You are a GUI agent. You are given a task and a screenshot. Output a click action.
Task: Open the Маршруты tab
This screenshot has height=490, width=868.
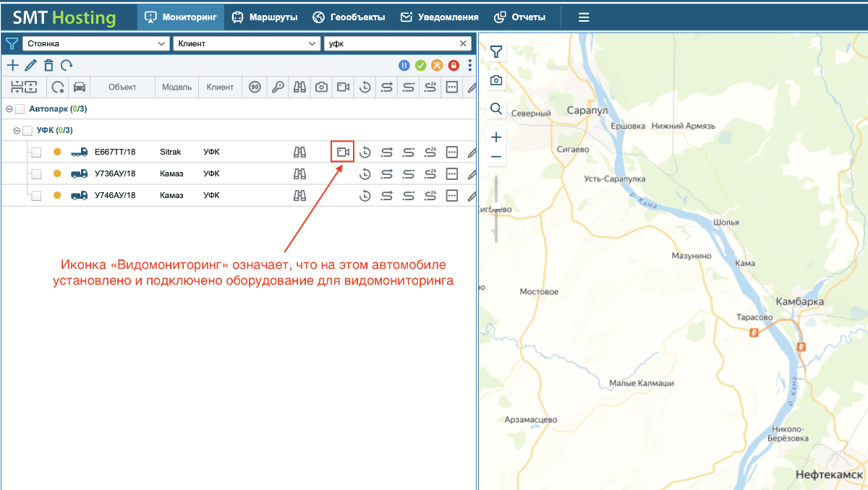tap(265, 17)
